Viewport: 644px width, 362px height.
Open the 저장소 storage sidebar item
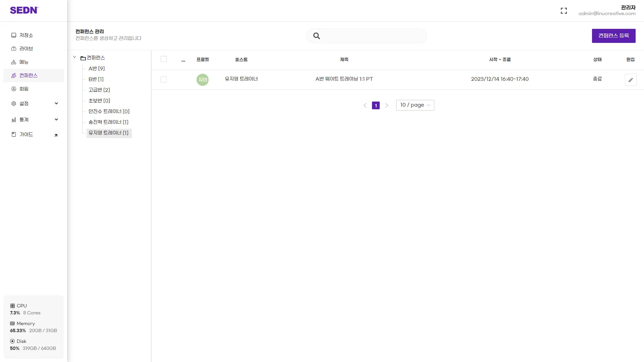26,35
